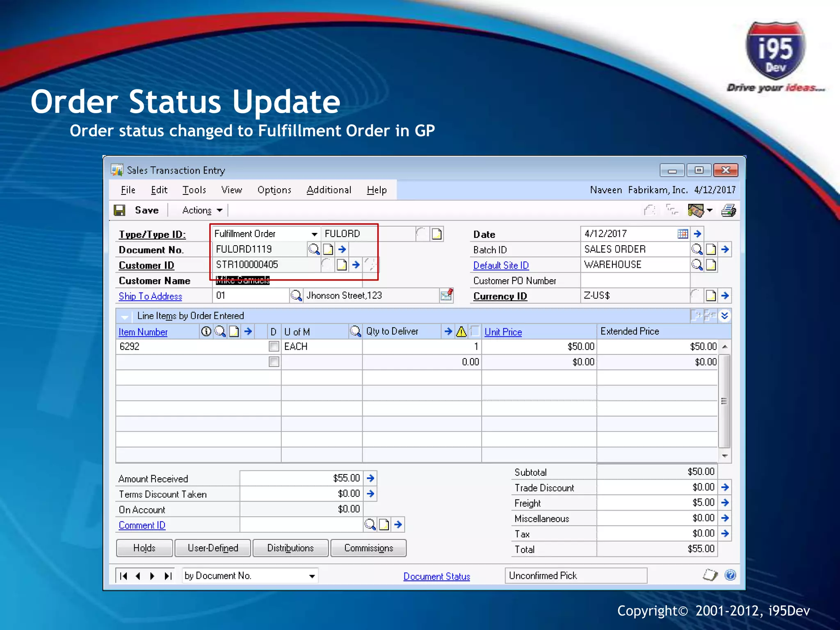Open Ship To Address lookup magnifier
This screenshot has height=630, width=840.
click(296, 295)
